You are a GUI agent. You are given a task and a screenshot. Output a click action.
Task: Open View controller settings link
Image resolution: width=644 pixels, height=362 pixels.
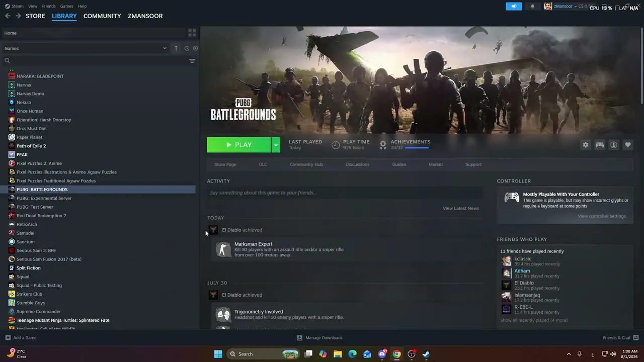pos(602,216)
